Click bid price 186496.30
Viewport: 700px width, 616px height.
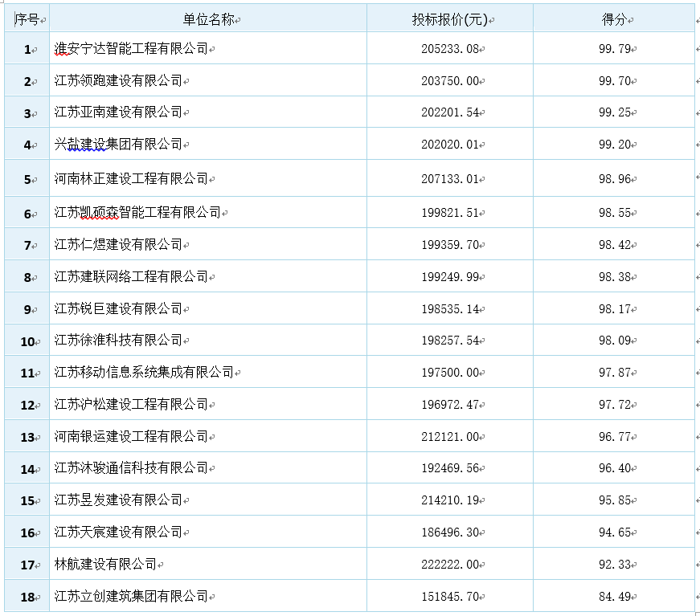(x=450, y=532)
